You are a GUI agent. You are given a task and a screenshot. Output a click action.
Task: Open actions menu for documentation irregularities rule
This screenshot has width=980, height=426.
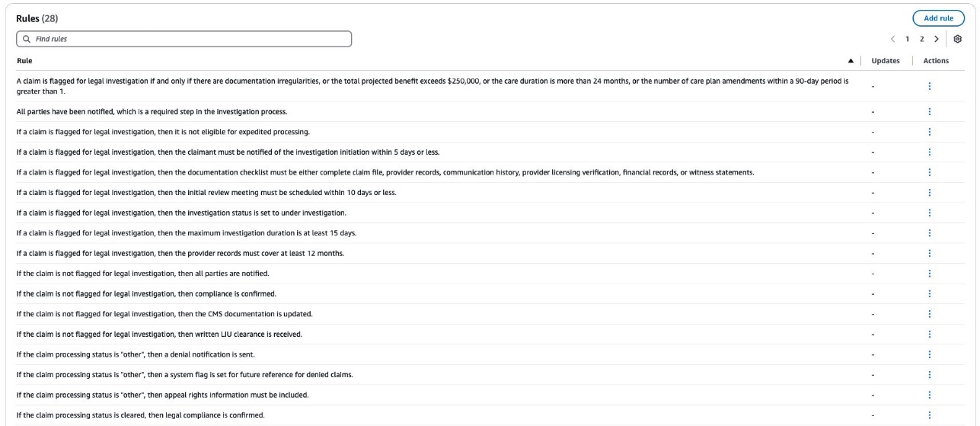(930, 86)
